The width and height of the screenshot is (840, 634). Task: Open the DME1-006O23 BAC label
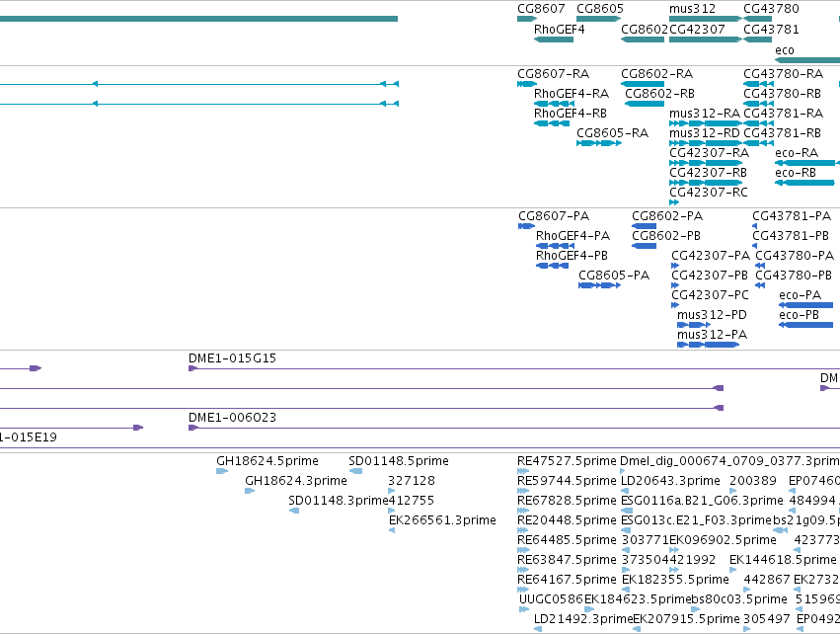point(233,418)
